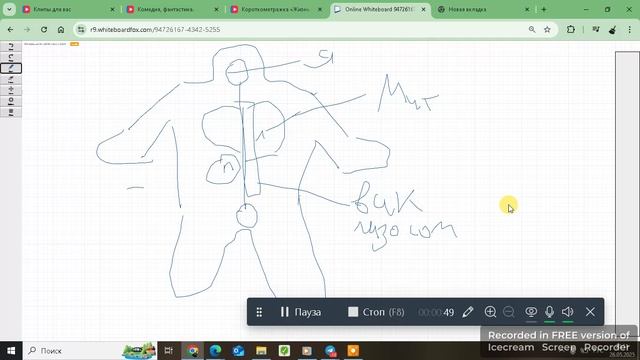Close the Online Whiteboard tab
Screen dimensions: 640x360
click(x=424, y=9)
